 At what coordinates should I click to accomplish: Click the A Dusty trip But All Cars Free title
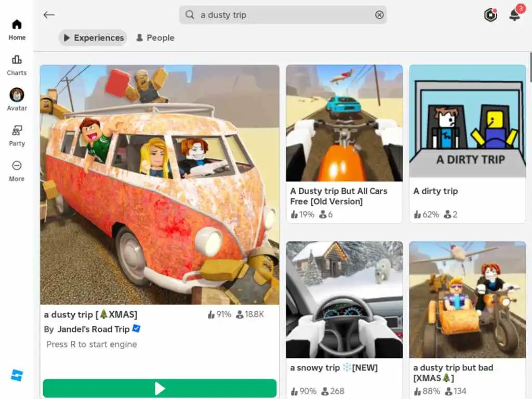(x=338, y=196)
